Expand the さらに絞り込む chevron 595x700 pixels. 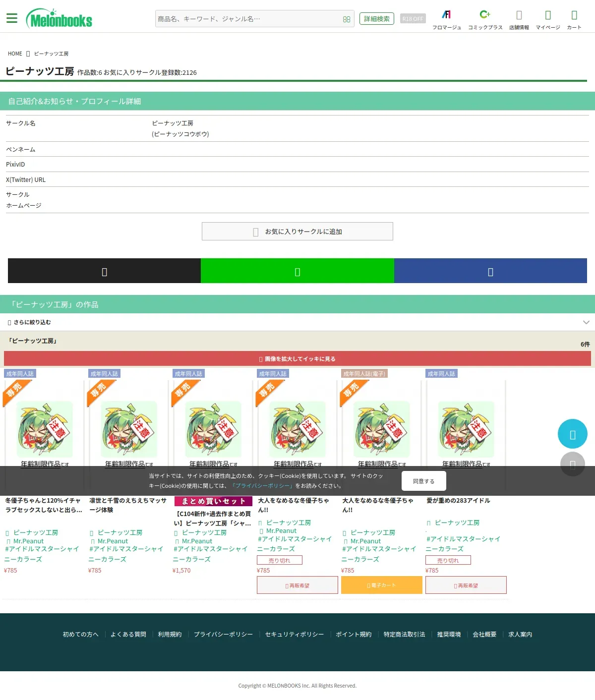click(x=586, y=322)
